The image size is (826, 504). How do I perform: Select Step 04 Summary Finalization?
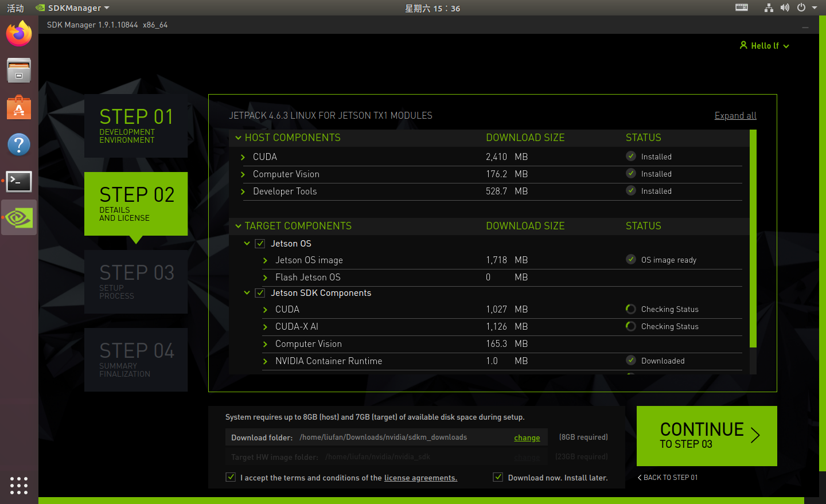136,360
